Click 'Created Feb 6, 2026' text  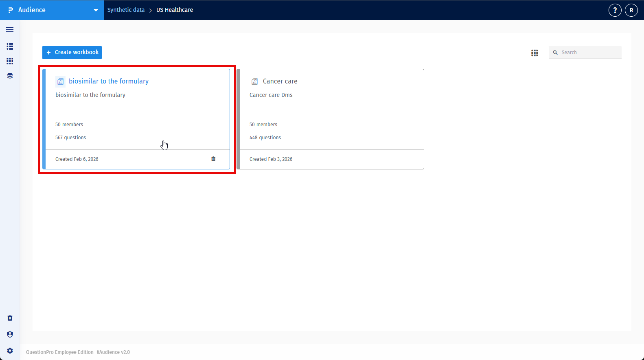(77, 159)
